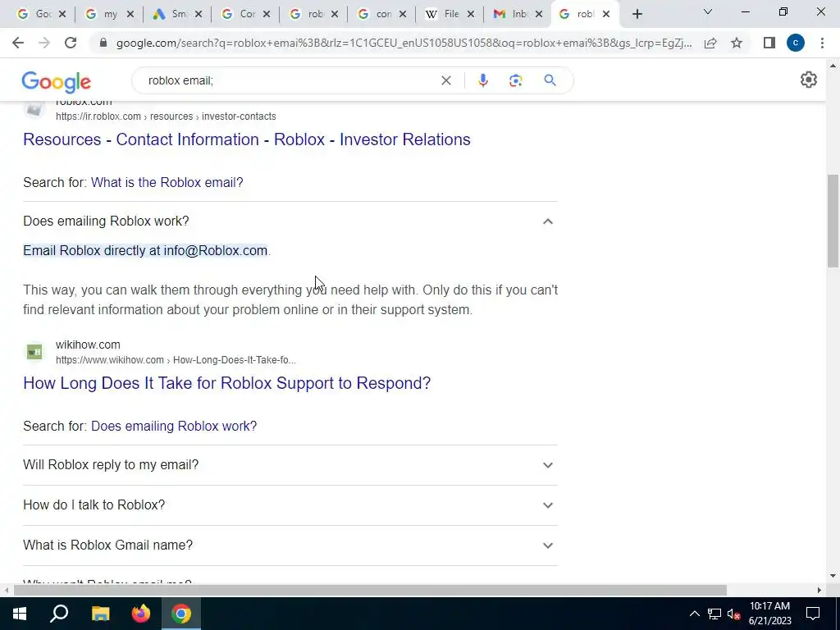Open 'How Long Does It Take for Roblox Support' result
This screenshot has width=840, height=630.
[x=227, y=384]
